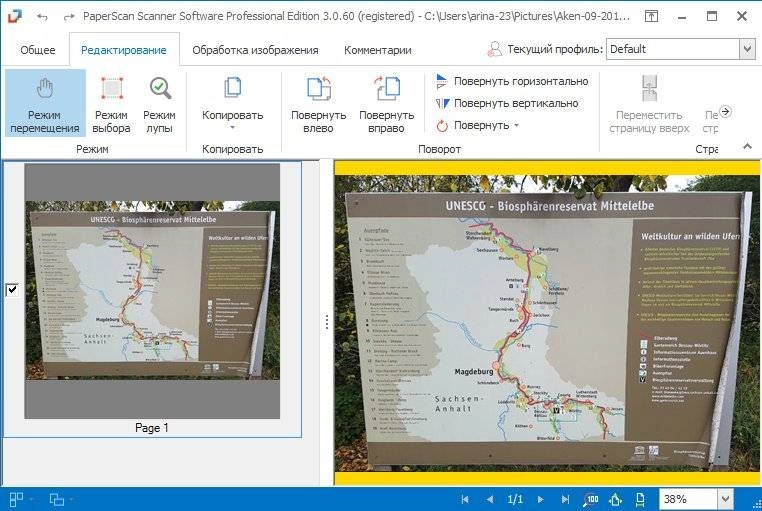Expand the 38% zoom level dropdown

click(725, 499)
